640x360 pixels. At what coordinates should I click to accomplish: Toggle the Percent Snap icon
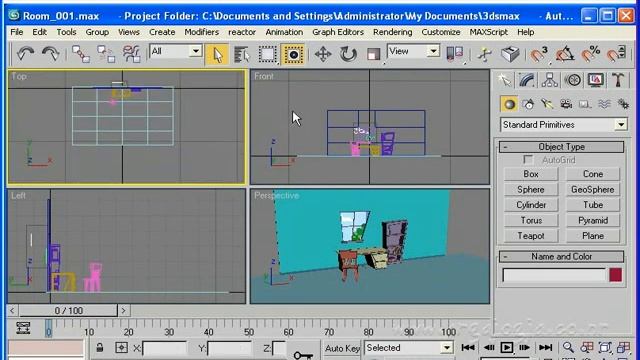point(590,54)
